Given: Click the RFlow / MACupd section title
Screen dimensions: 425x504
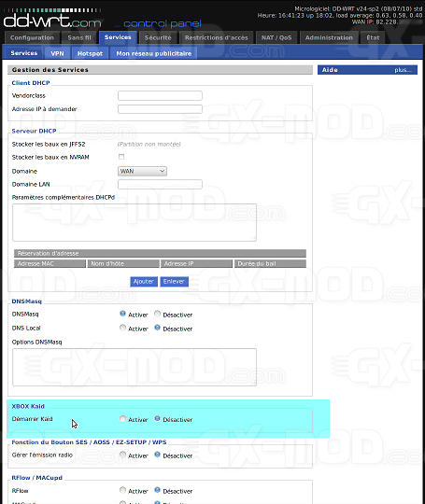Looking at the screenshot, I should point(37,478).
